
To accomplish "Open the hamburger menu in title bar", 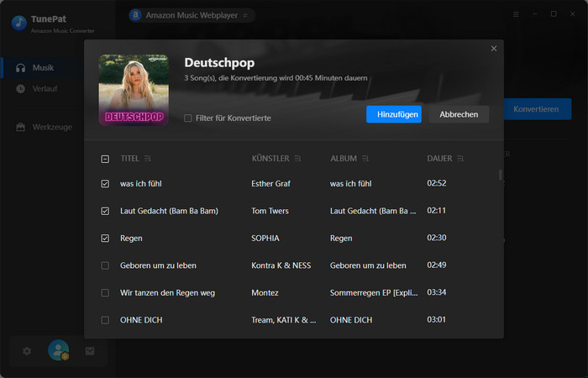I will (x=516, y=14).
